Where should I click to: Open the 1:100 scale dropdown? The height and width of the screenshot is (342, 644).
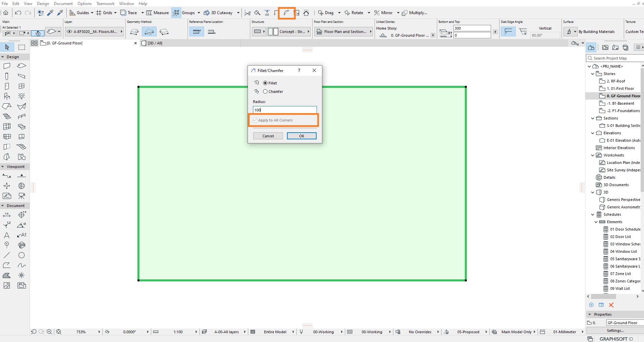(x=196, y=332)
